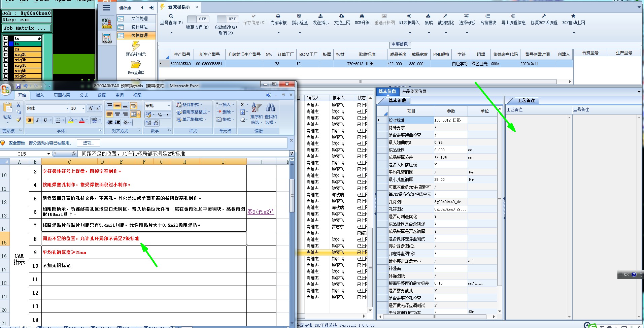This screenshot has height=328, width=644.
Task: Click the YX factory sidebar icon
Action: click(107, 23)
